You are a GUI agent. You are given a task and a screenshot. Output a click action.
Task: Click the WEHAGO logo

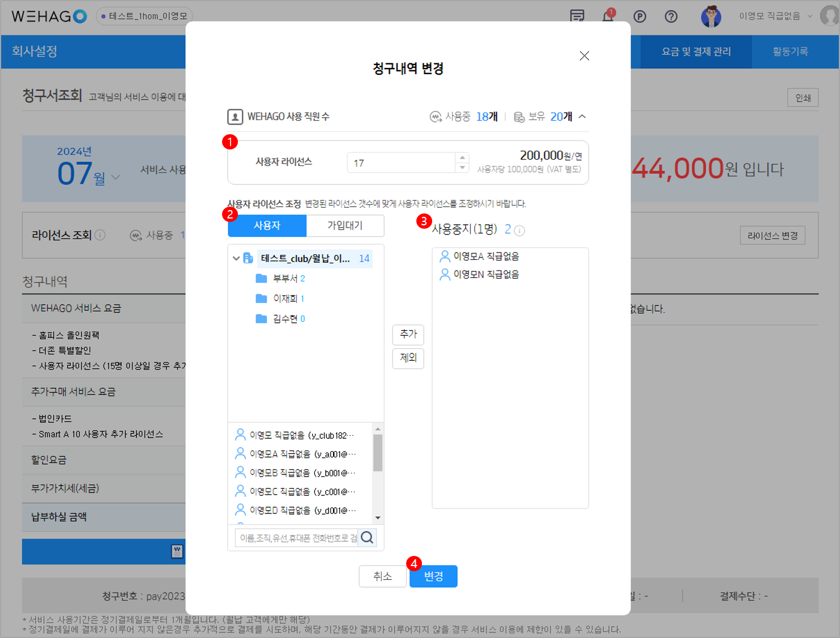(49, 16)
